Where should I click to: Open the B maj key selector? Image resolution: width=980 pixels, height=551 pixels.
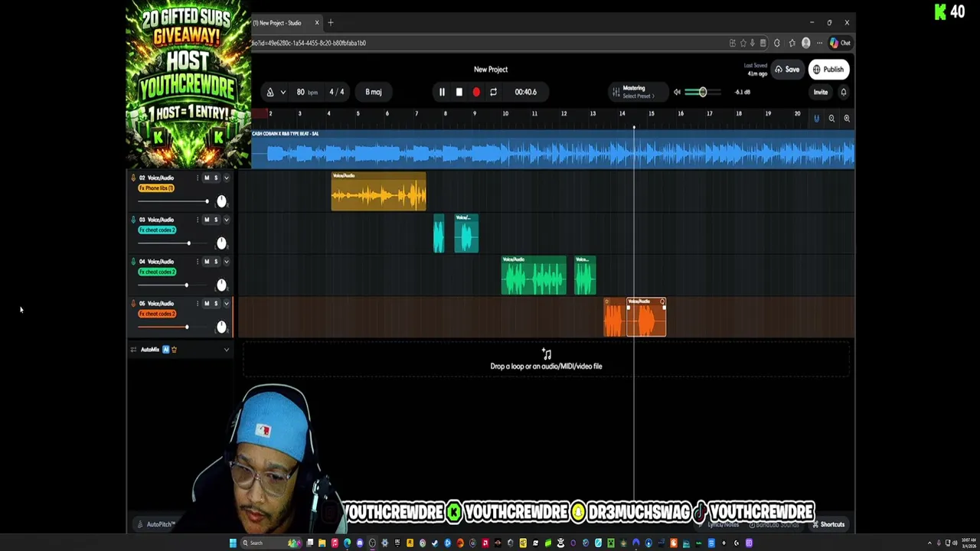point(373,92)
